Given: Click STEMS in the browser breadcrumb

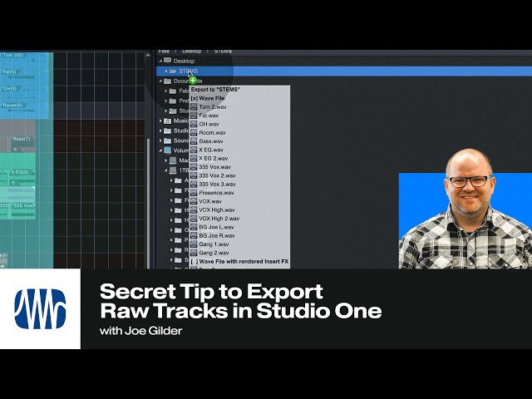Looking at the screenshot, I should tap(223, 52).
